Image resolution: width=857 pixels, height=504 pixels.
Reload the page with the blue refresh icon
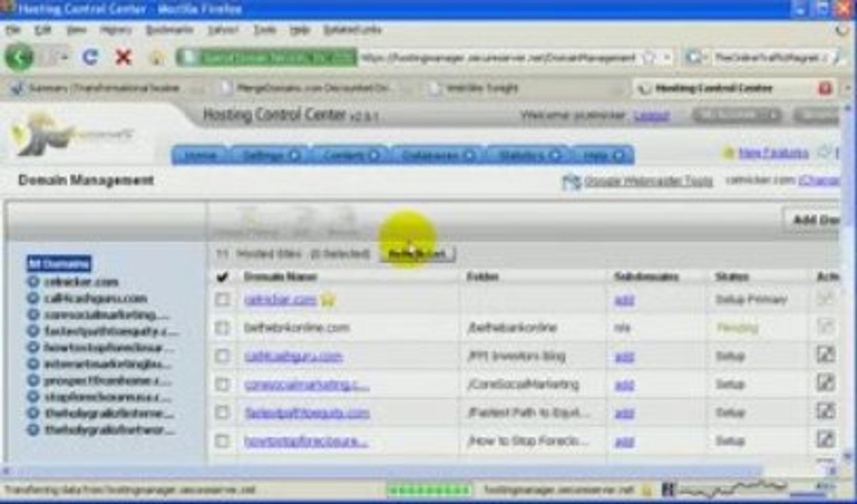pyautogui.click(x=90, y=57)
